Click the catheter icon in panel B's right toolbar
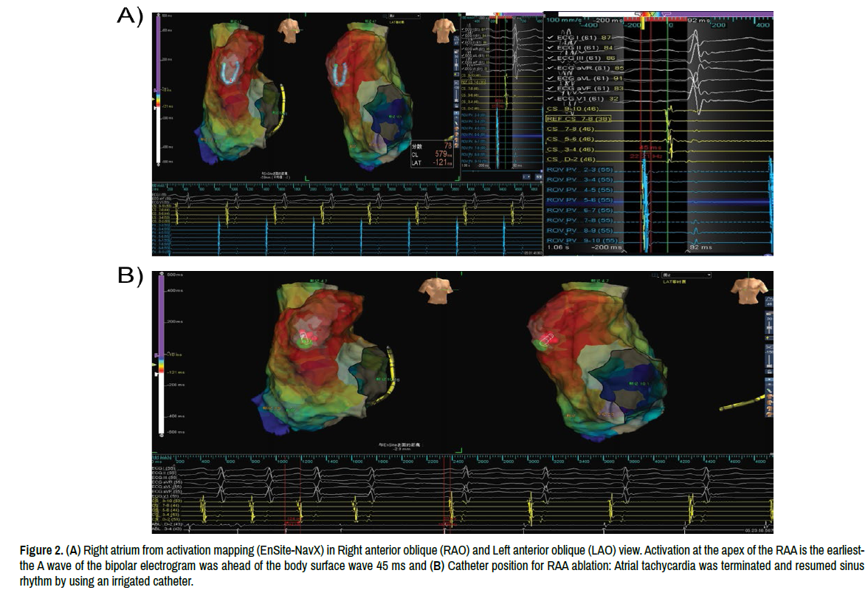This screenshot has height=590, width=868. click(769, 391)
